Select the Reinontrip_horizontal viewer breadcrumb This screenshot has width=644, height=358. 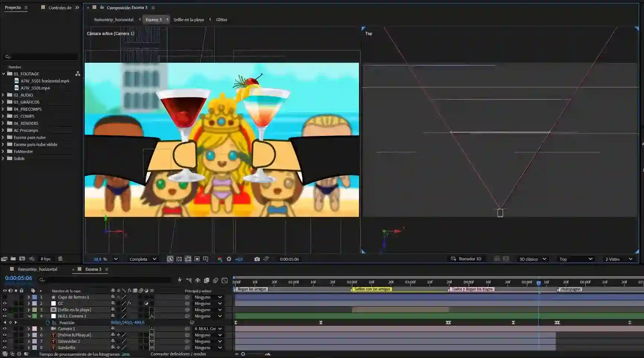114,20
